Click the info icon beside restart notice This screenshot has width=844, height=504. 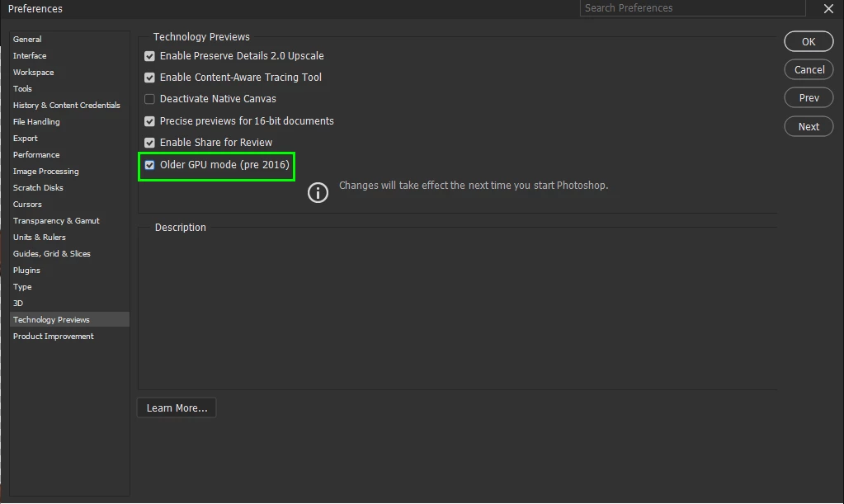click(x=318, y=192)
